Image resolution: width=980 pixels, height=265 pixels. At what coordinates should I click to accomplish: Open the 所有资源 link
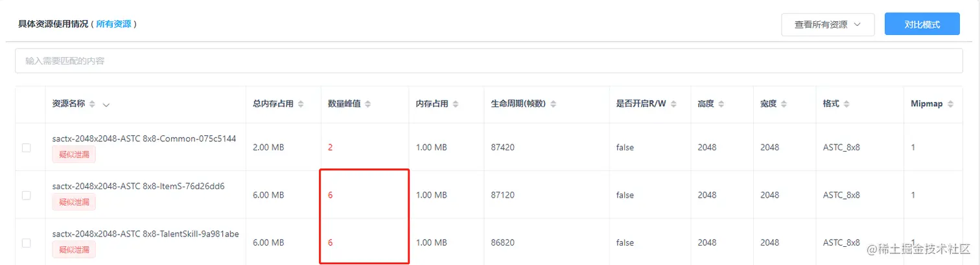(113, 24)
